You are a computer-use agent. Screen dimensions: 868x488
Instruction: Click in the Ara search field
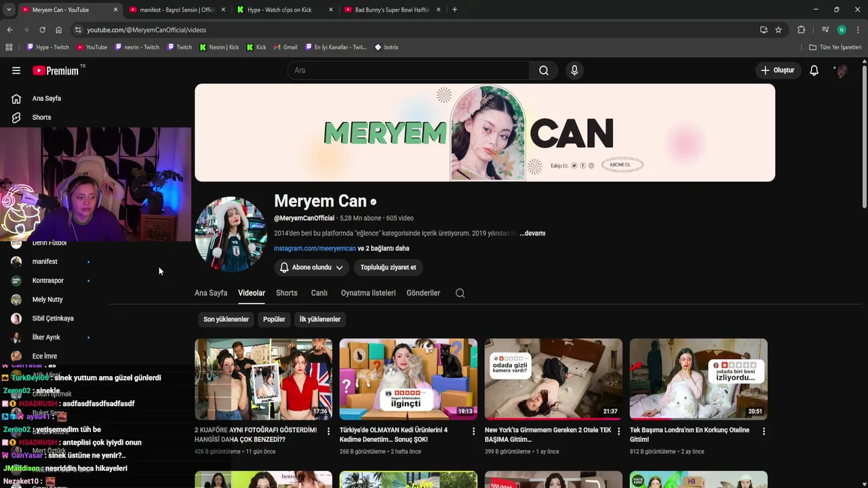coord(409,70)
